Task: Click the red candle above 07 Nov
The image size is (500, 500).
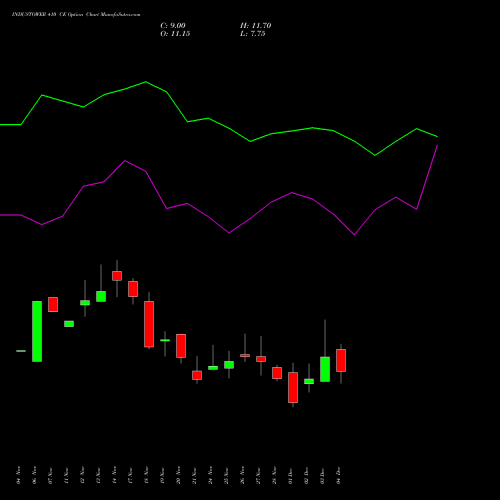Action: coord(53,304)
